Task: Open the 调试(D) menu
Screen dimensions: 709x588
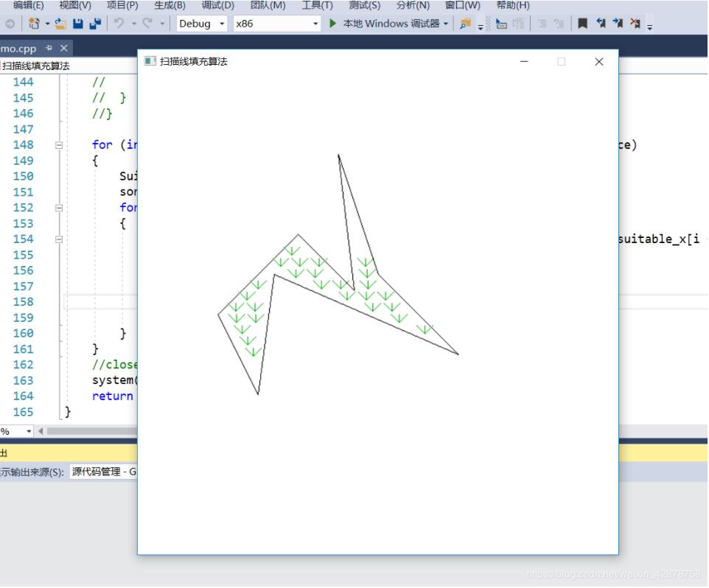Action: (x=217, y=5)
